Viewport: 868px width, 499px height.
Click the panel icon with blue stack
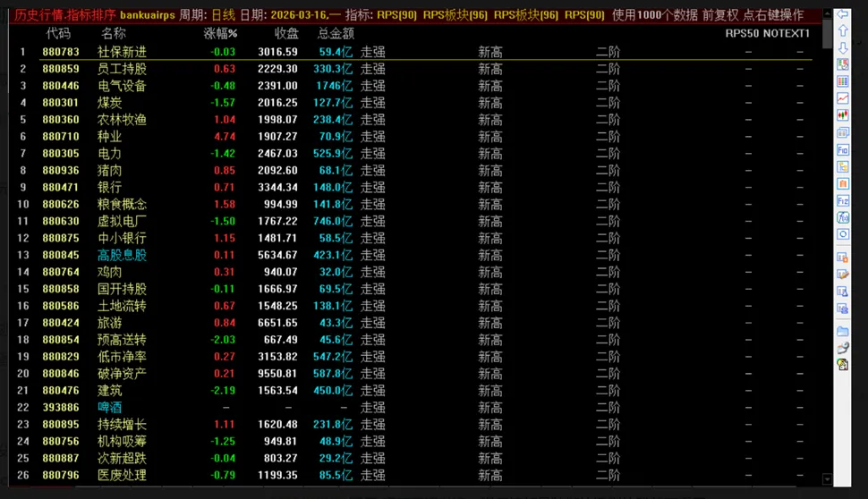[843, 309]
